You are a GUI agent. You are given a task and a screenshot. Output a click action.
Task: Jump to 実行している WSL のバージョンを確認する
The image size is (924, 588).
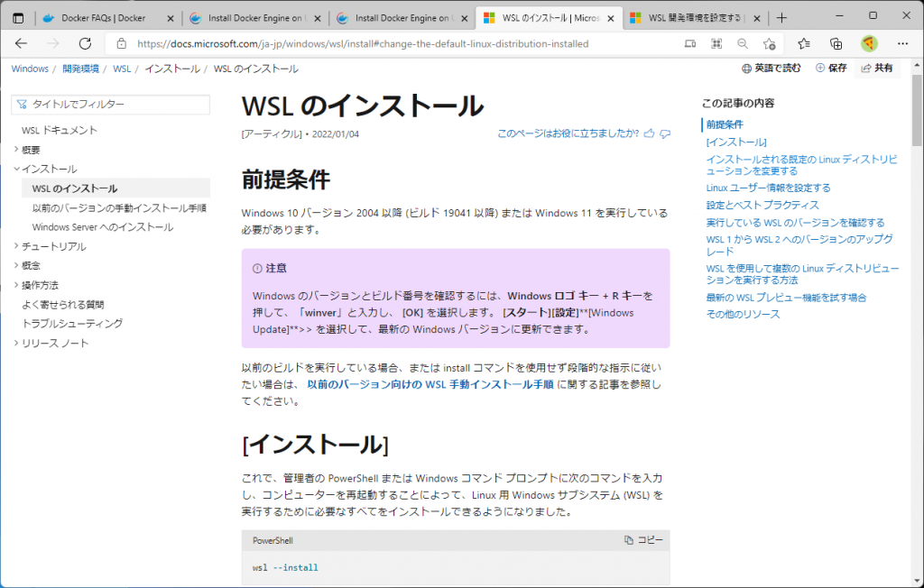click(x=796, y=223)
